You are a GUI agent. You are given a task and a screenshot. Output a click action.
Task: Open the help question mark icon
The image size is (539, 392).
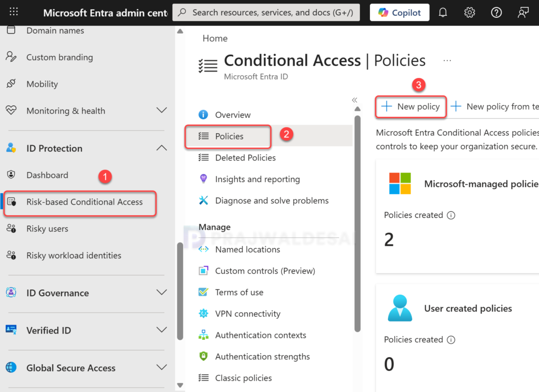click(x=496, y=13)
